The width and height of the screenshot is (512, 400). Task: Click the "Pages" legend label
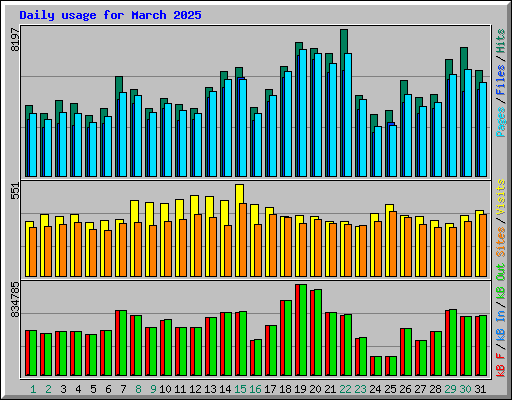point(500,122)
